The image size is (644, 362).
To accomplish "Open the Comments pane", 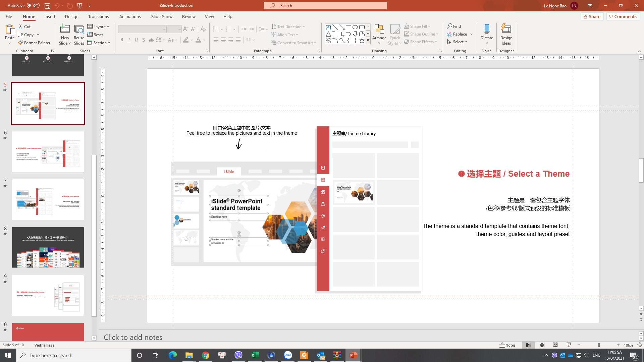I will click(x=623, y=16).
